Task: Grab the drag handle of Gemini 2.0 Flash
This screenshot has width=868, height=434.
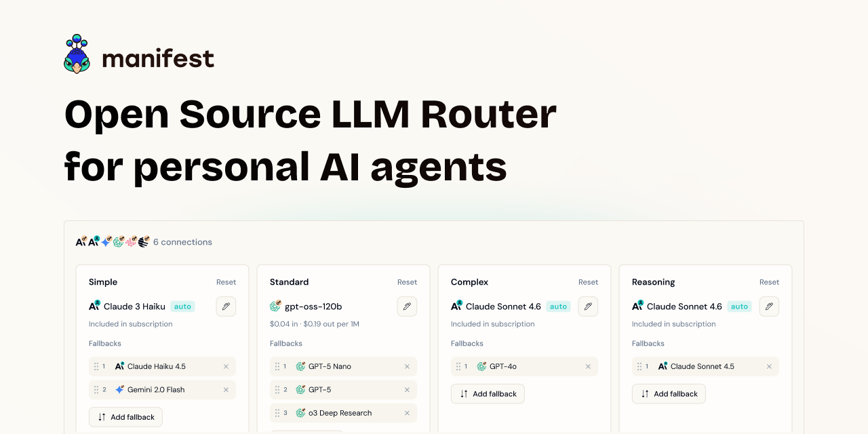Action: click(x=96, y=390)
